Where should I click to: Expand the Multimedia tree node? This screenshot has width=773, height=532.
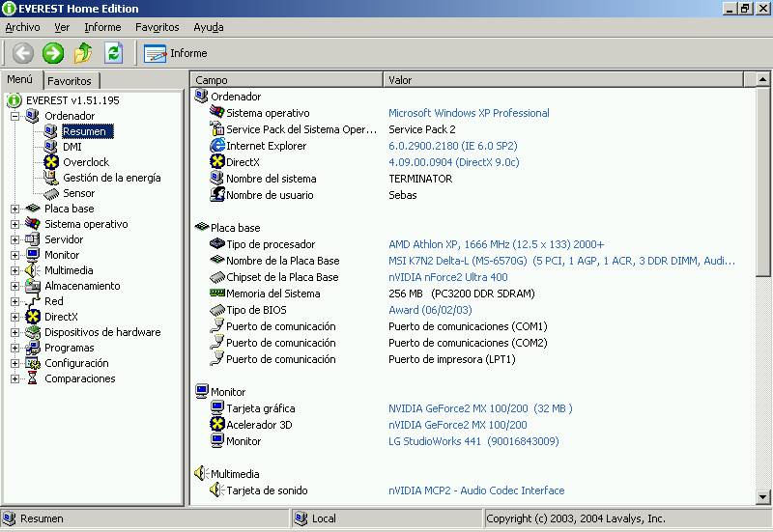[14, 270]
